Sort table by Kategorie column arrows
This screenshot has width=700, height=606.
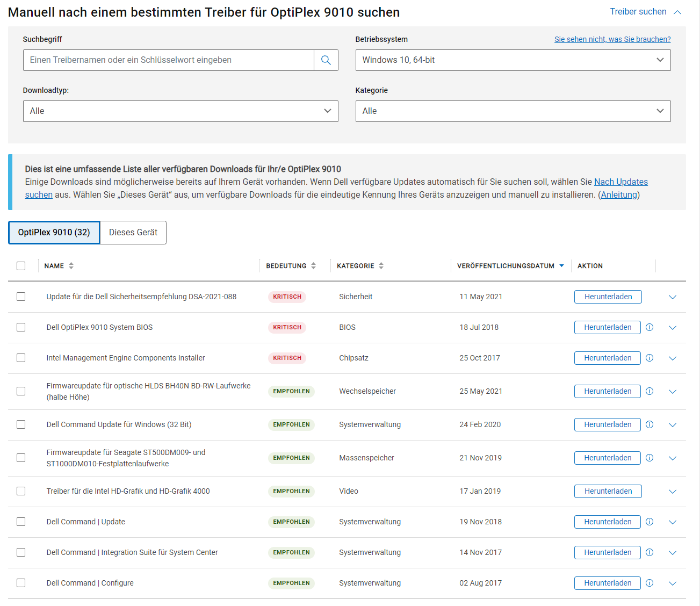[x=381, y=266]
